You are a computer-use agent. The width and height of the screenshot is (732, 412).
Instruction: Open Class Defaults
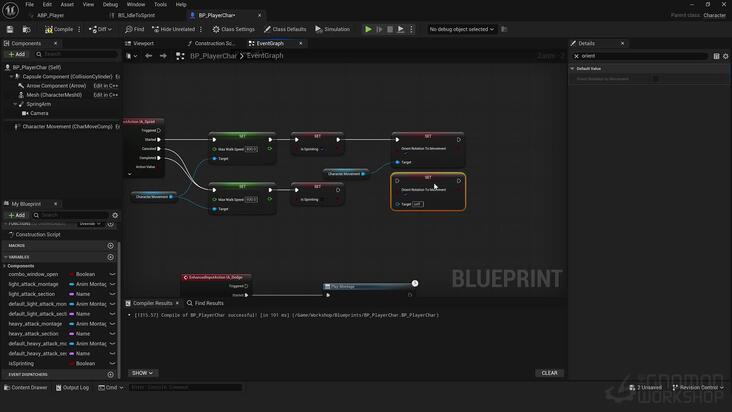(285, 29)
